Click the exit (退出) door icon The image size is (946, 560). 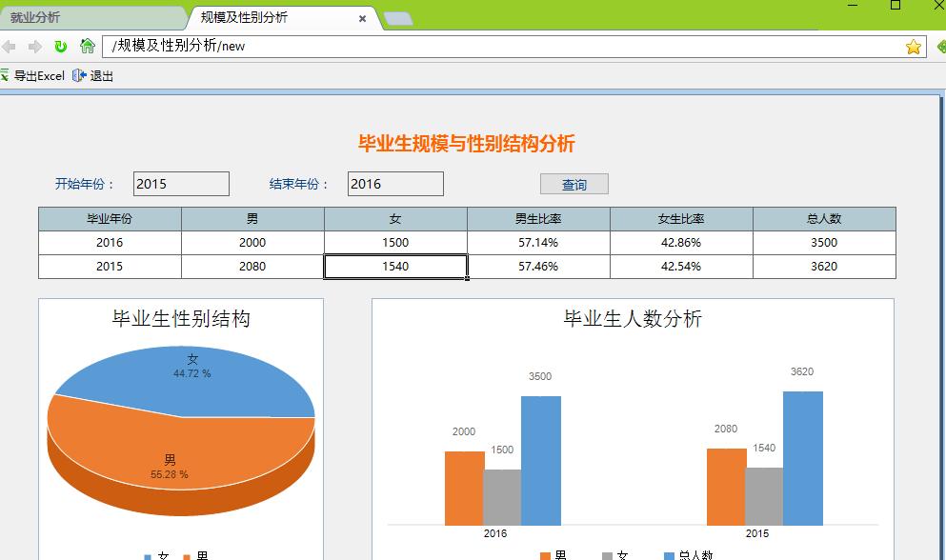[x=78, y=75]
